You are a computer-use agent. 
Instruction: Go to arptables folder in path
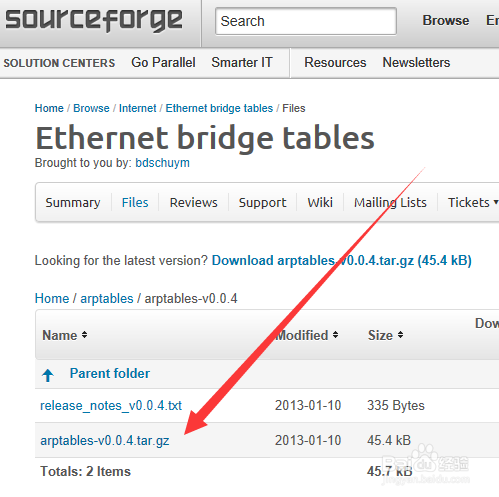[x=107, y=298]
